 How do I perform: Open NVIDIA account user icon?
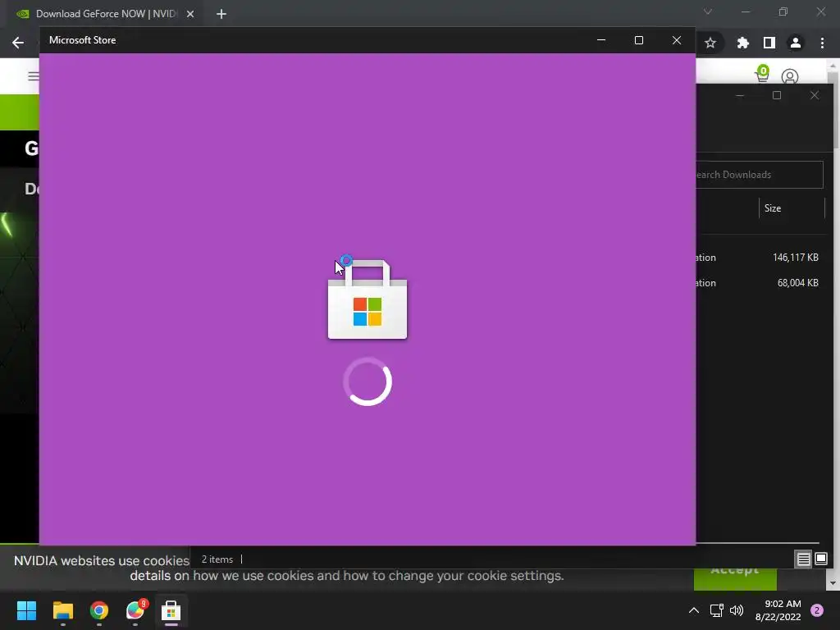pyautogui.click(x=790, y=76)
